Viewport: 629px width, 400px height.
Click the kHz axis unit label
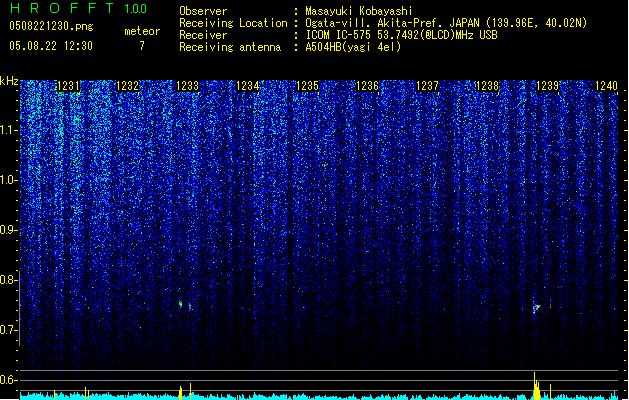pos(9,81)
